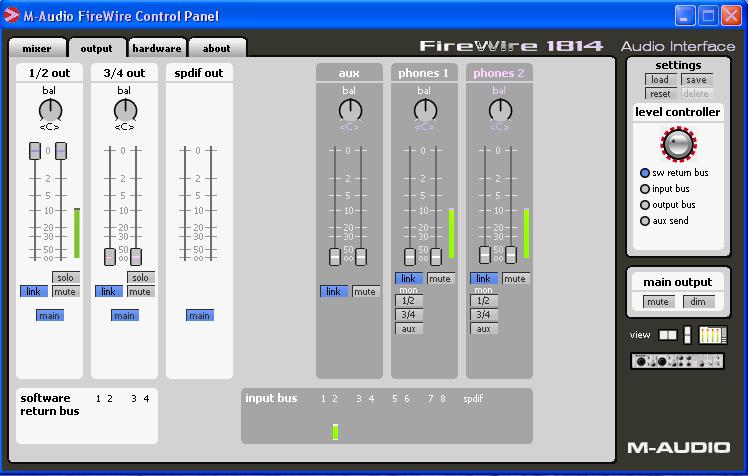Toggle link on 3/4 out channel
This screenshot has height=476, width=748.
[109, 291]
